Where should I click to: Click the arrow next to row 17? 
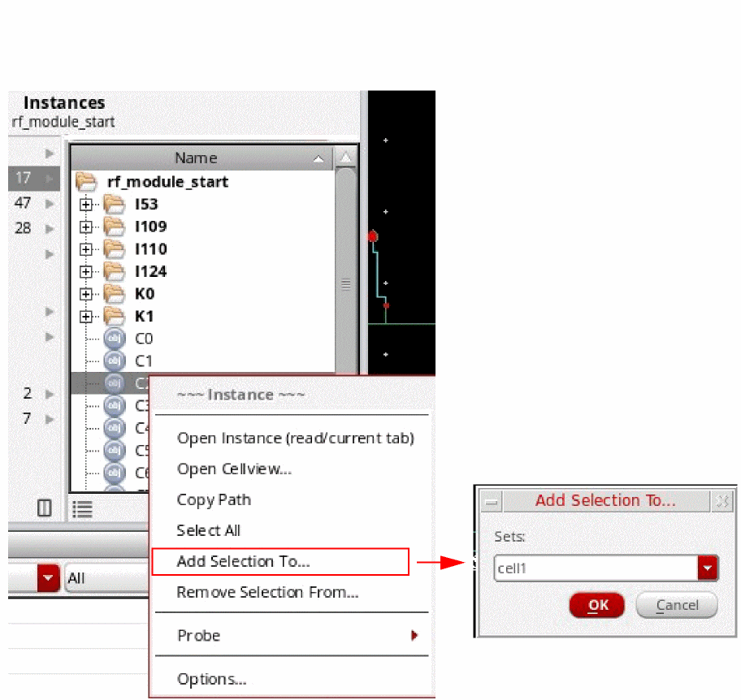[x=50, y=178]
